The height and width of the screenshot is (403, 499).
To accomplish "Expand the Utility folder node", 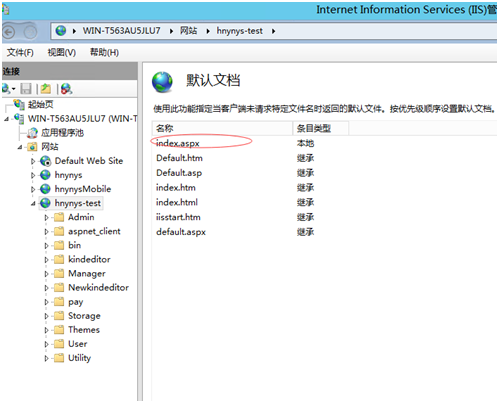I will click(x=47, y=358).
